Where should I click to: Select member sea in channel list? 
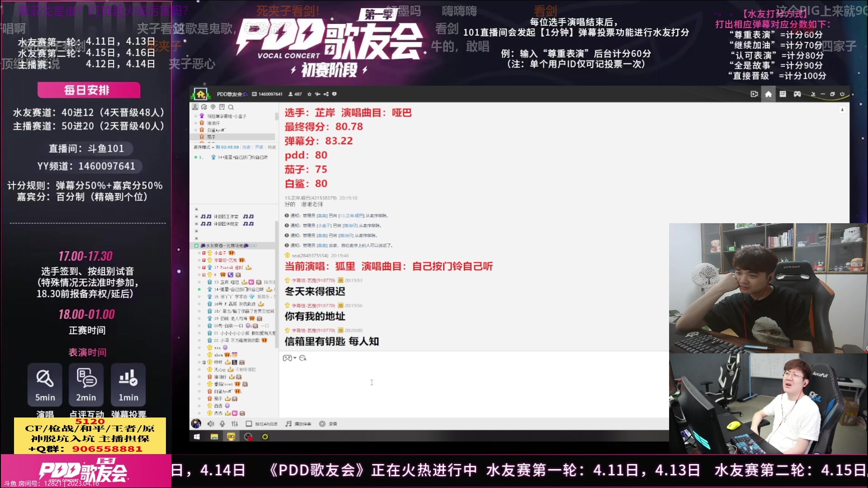217,347
